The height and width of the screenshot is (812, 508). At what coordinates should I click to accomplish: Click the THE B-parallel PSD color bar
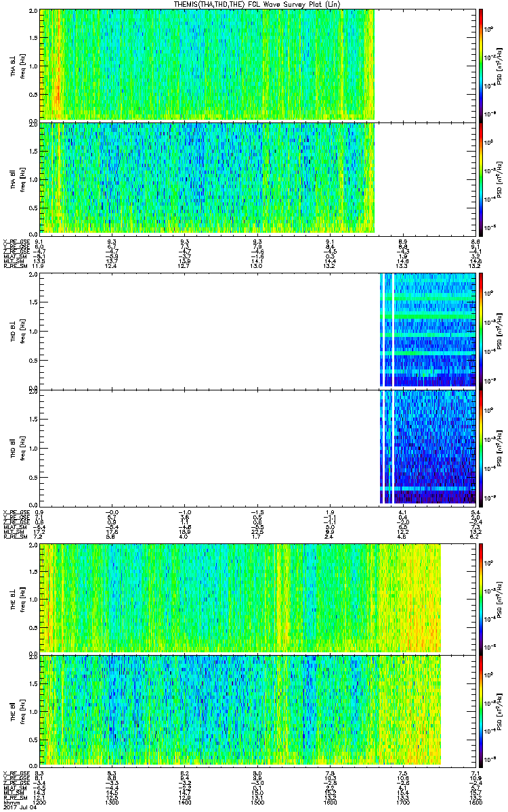click(482, 711)
